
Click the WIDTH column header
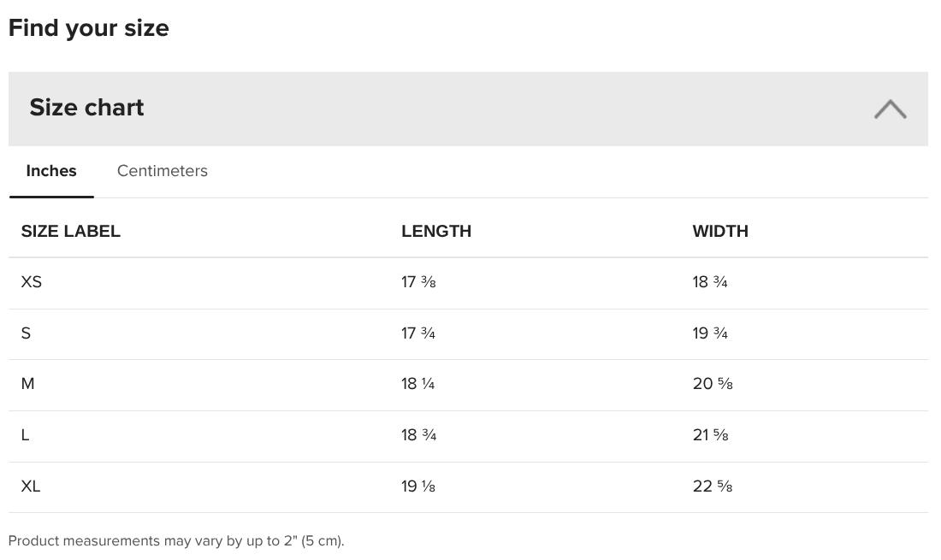(x=720, y=231)
